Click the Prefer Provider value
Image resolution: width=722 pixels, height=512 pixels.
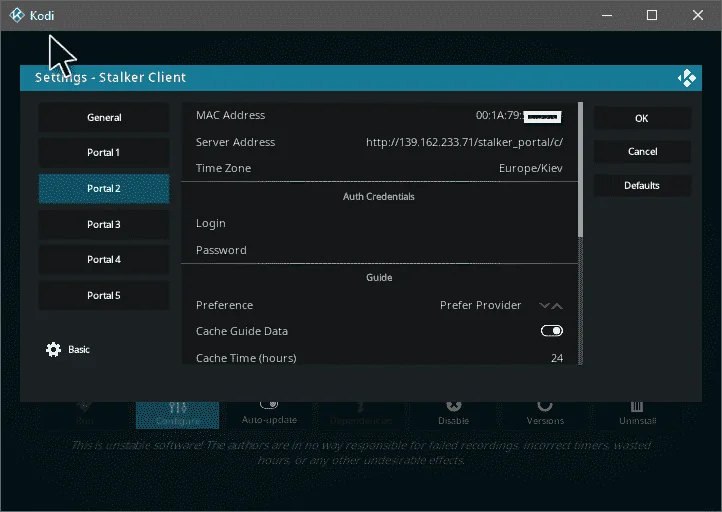(x=480, y=305)
